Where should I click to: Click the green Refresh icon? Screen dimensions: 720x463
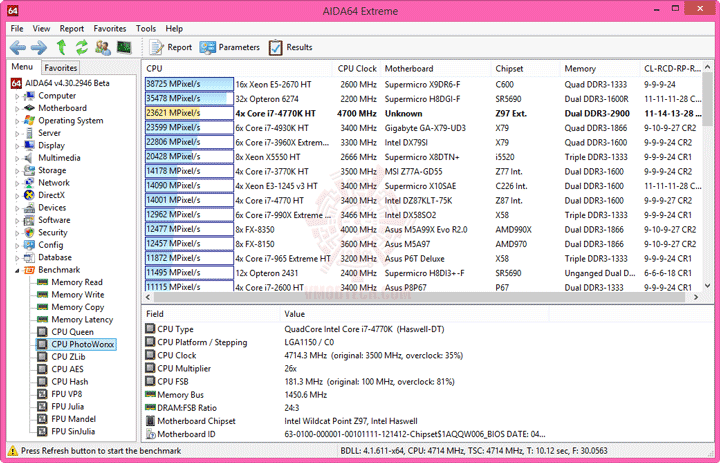[82, 47]
